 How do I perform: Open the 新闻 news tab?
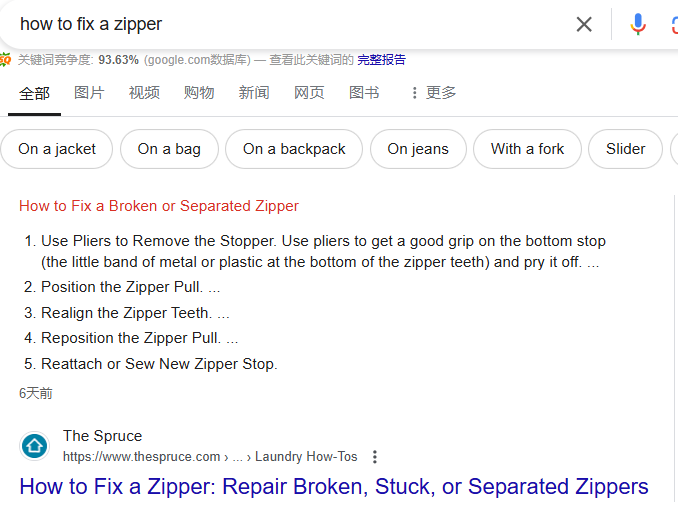click(x=254, y=93)
